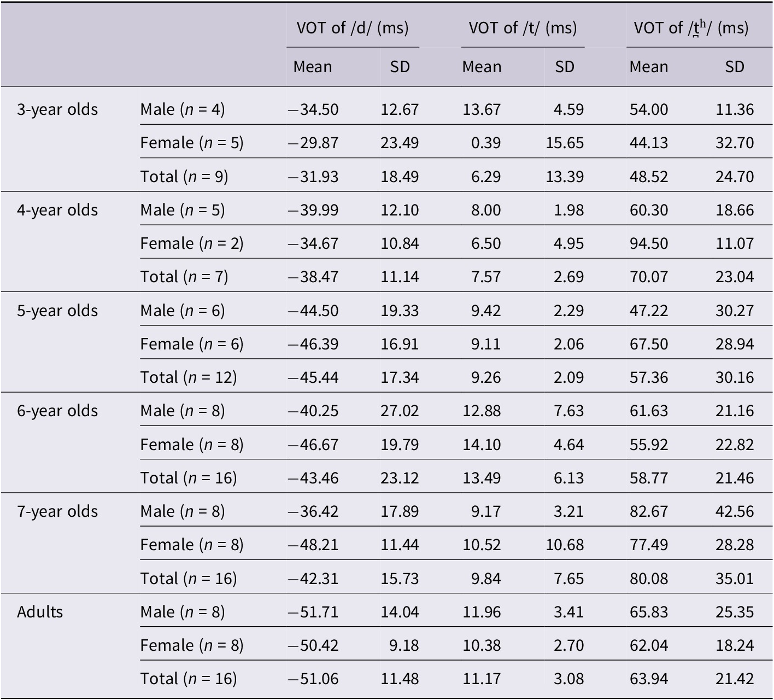Click the aspirated /tʰ/ VOT column header
774x700 pixels.
click(x=691, y=28)
